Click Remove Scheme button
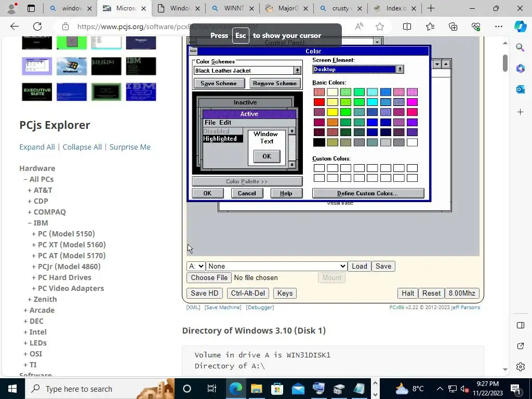532x399 pixels. pyautogui.click(x=275, y=84)
